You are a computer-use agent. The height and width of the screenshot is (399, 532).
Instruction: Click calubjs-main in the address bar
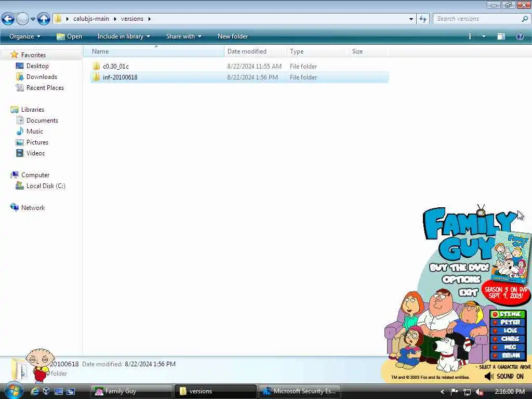click(x=91, y=19)
